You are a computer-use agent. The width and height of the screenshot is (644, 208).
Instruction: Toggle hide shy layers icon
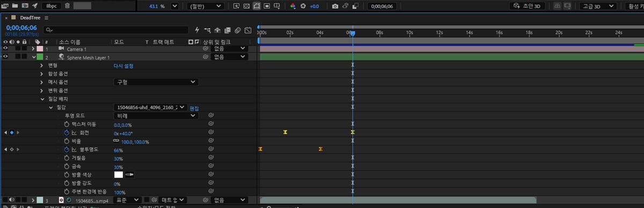tap(218, 31)
